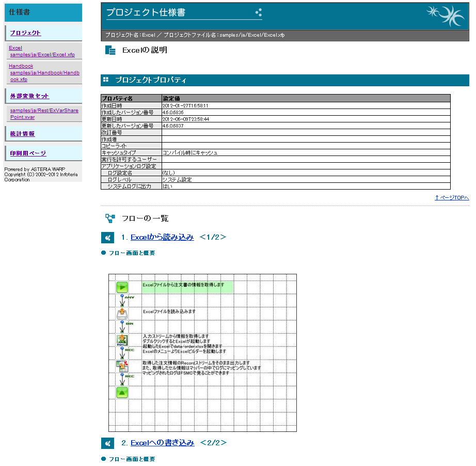
Task: Open the 'プロジェクト' sidebar link
Action: [x=25, y=33]
